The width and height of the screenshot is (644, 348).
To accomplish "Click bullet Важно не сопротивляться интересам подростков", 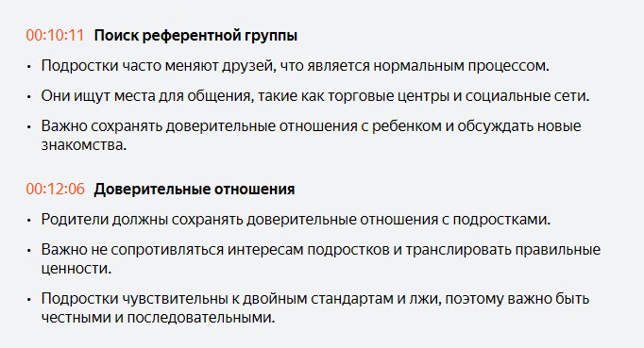I will pos(321,258).
